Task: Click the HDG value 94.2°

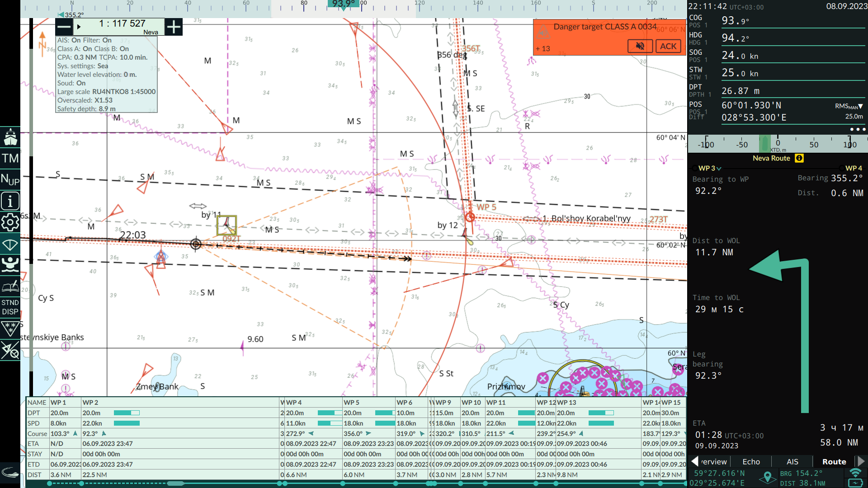Action: point(736,38)
